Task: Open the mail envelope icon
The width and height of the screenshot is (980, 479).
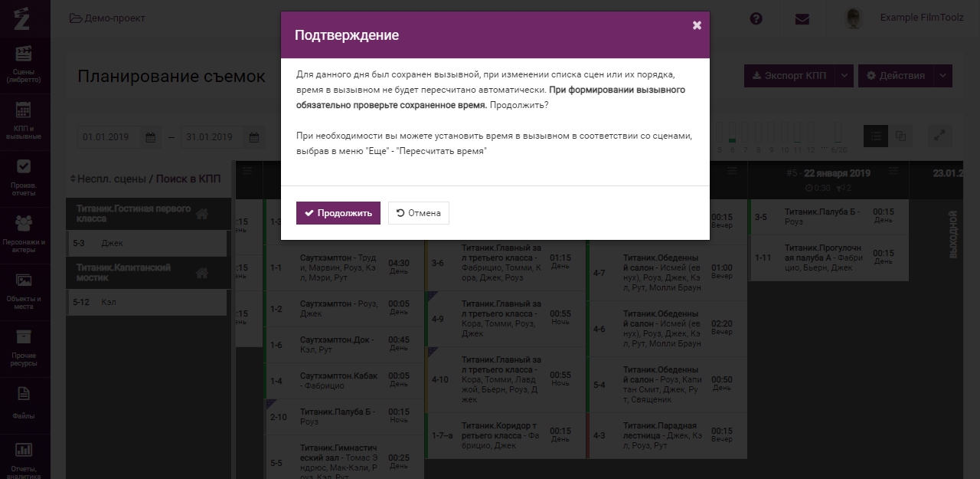Action: [x=802, y=18]
